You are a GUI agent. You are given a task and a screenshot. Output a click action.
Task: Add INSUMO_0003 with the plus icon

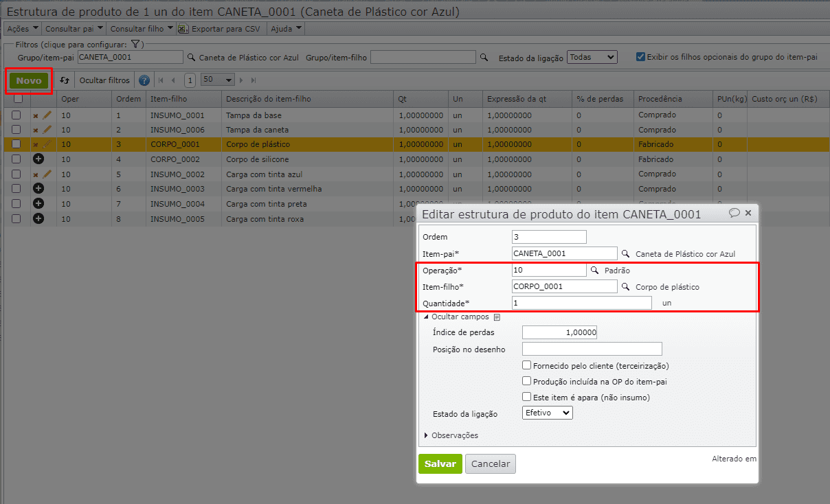(38, 188)
